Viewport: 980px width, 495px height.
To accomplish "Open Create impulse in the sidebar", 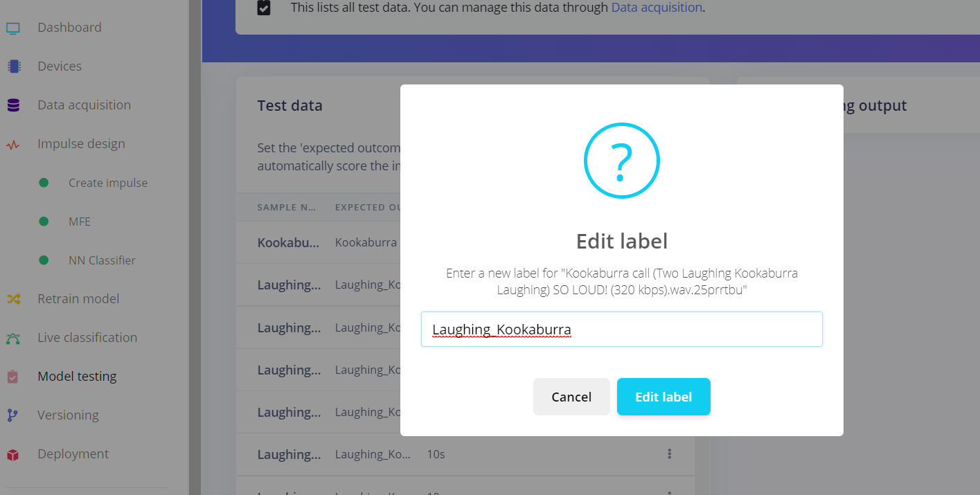I will point(108,183).
